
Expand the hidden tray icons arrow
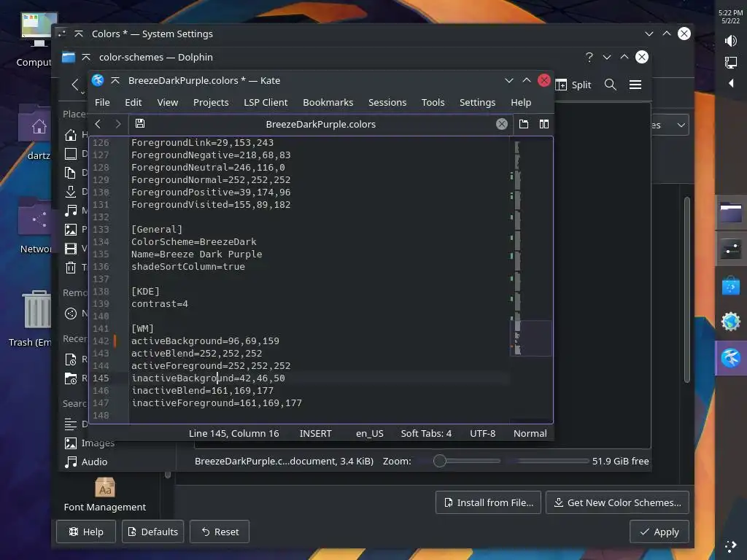tap(731, 83)
